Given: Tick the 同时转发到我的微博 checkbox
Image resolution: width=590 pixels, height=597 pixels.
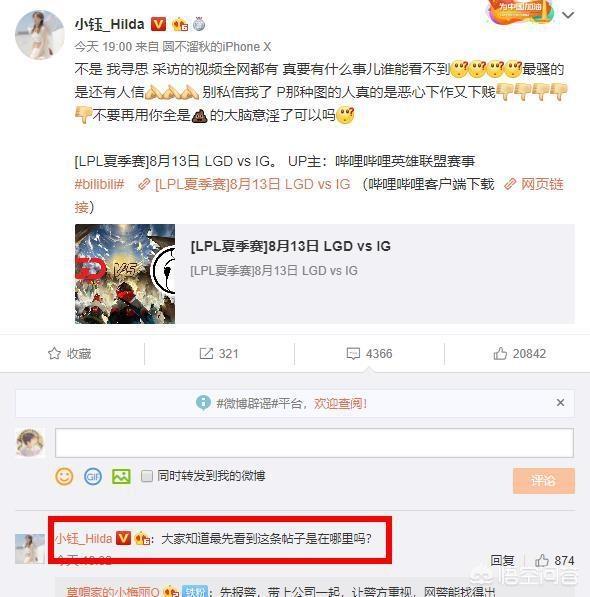Looking at the screenshot, I should pos(147,476).
